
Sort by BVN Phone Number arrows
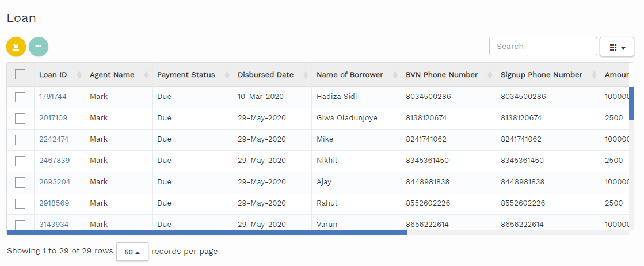490,75
